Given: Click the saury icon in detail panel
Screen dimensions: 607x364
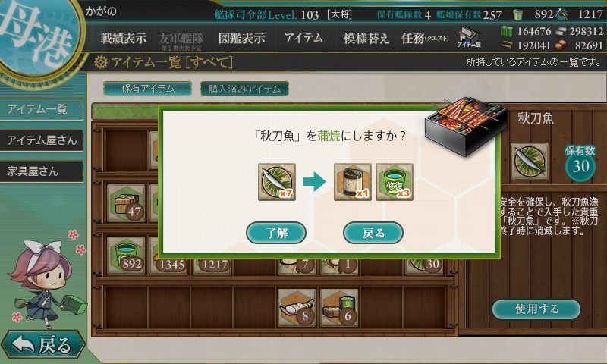Looking at the screenshot, I should coord(529,162).
